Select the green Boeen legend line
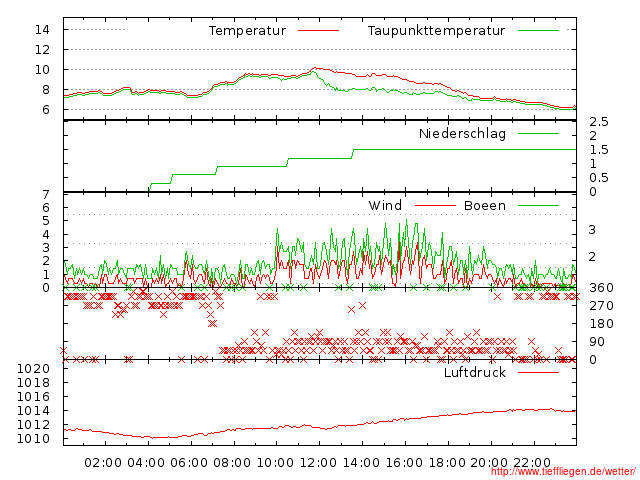 click(538, 206)
